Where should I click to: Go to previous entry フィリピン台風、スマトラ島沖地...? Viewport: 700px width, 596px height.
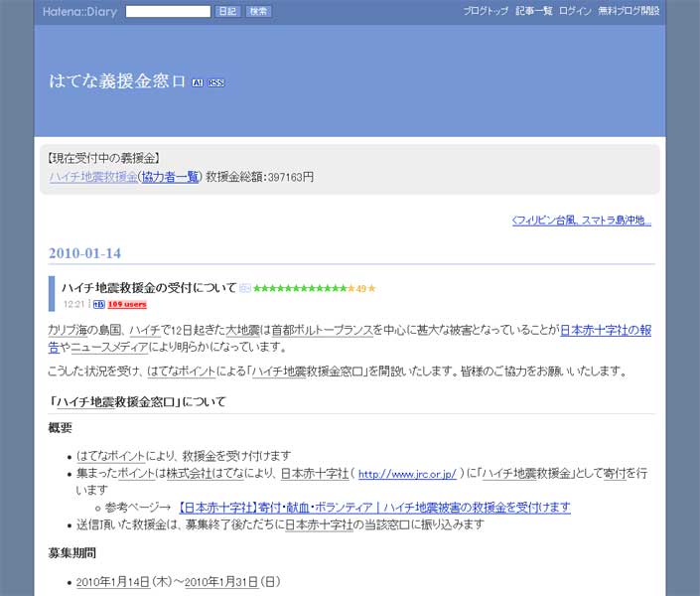pyautogui.click(x=582, y=221)
